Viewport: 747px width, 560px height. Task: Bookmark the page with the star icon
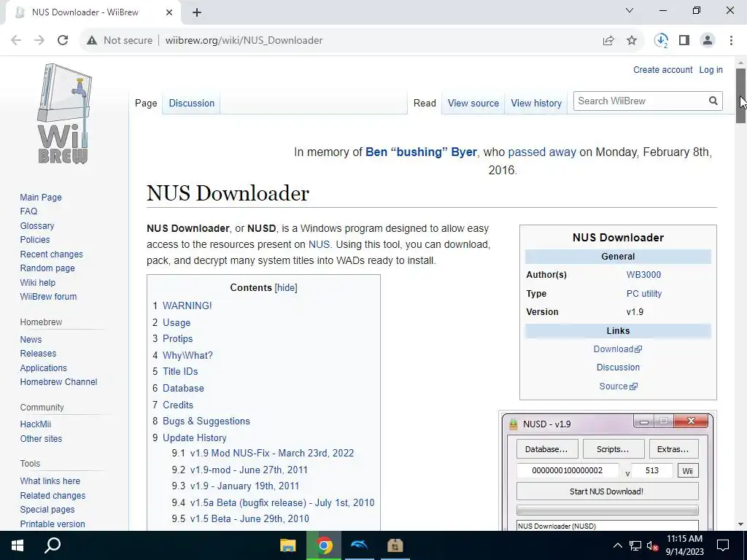[632, 41]
